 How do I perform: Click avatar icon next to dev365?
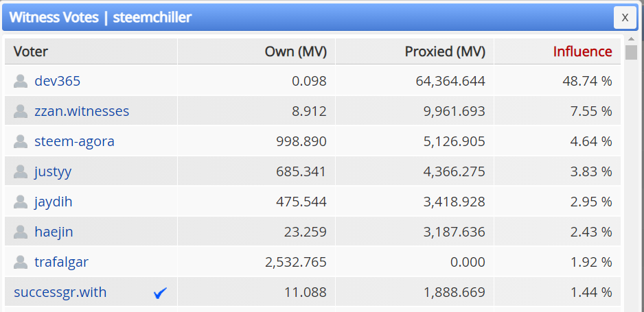click(21, 81)
